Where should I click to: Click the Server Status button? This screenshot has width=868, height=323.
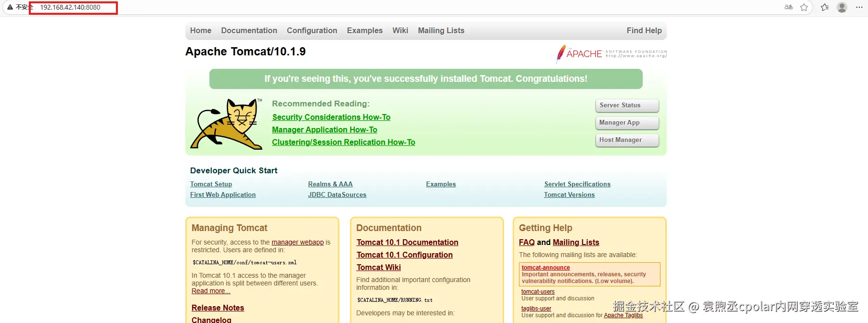point(627,105)
